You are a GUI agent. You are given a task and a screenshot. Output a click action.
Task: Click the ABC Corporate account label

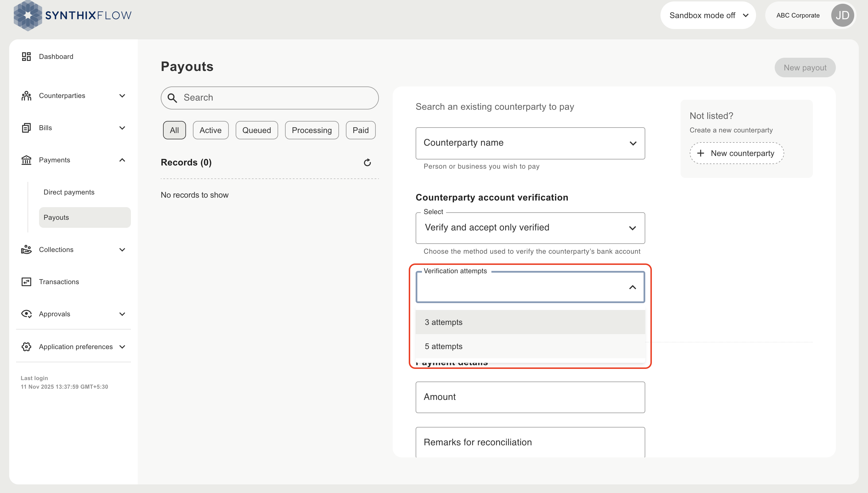[798, 15]
